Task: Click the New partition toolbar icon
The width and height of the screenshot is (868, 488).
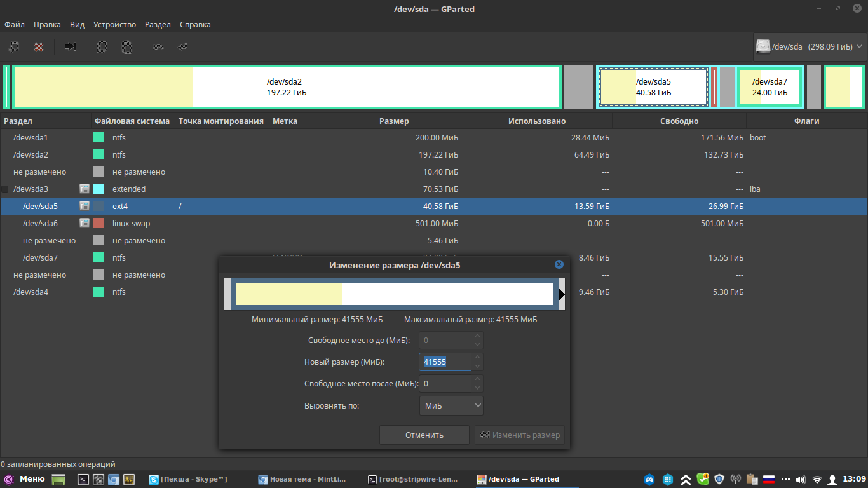Action: pos(14,47)
